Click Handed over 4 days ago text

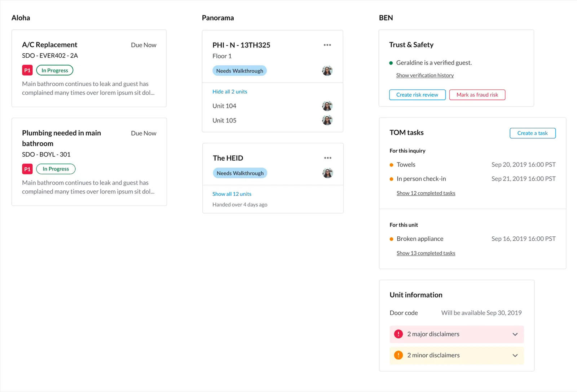240,205
